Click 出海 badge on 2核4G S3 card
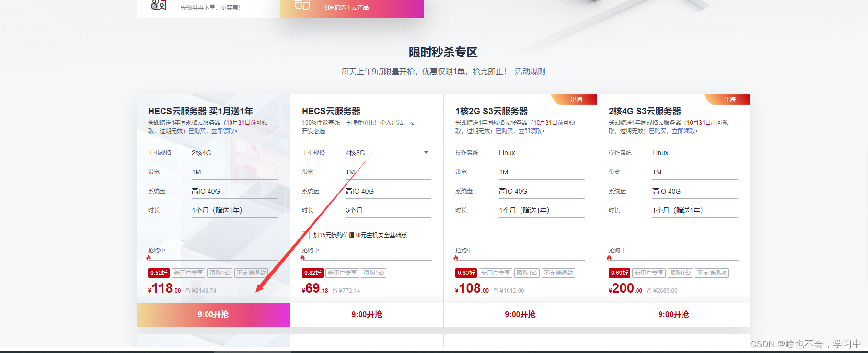Screen dimensions: 868x353 point(729,100)
